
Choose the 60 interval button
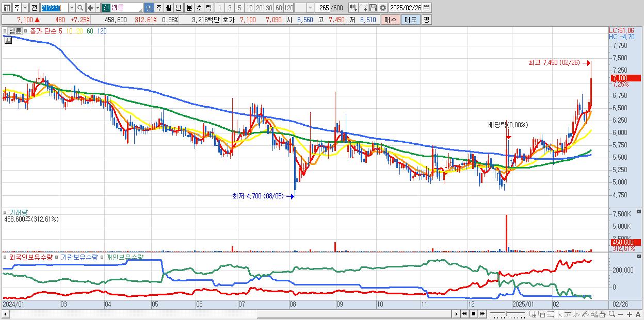point(279,8)
